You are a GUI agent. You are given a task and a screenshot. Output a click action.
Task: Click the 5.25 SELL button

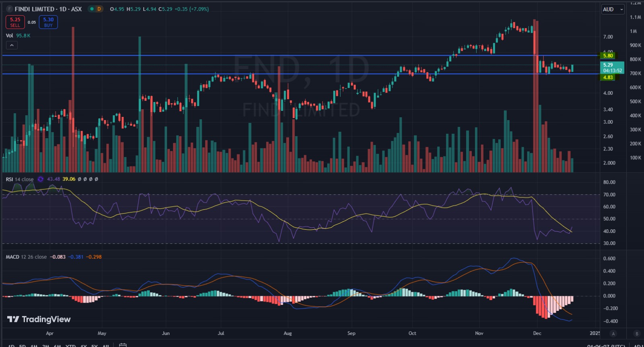tap(15, 22)
